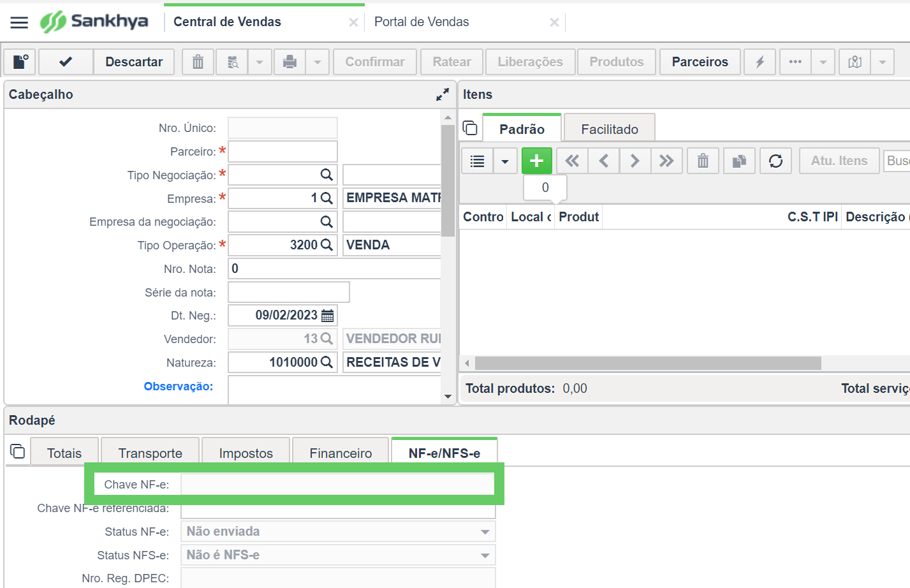This screenshot has height=588, width=910.
Task: Open dropdown arrow next to search-document icon
Action: 260,62
